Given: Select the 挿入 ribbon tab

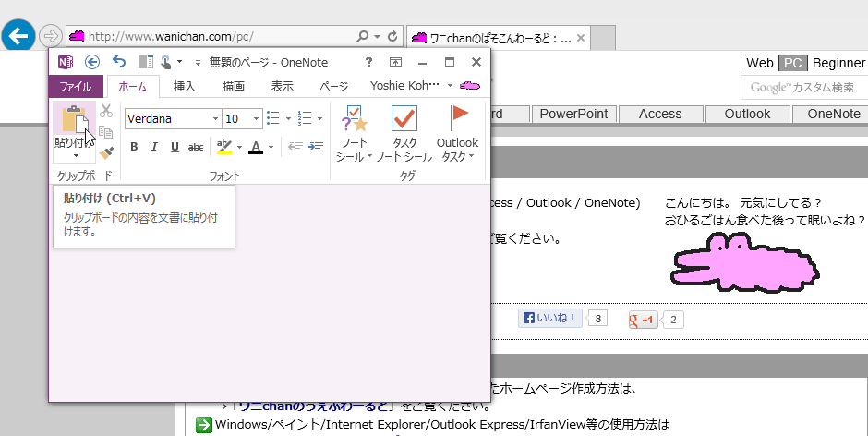Looking at the screenshot, I should pyautogui.click(x=185, y=87).
